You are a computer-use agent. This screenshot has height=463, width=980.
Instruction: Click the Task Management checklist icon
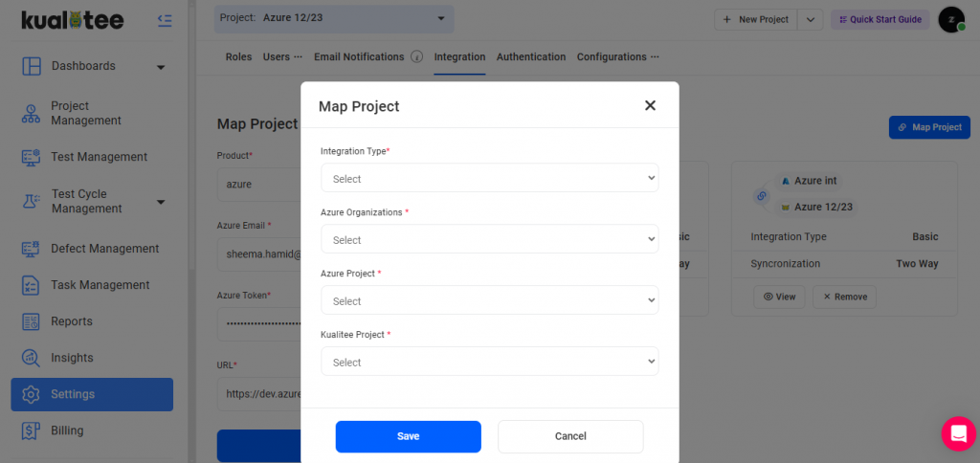point(32,285)
